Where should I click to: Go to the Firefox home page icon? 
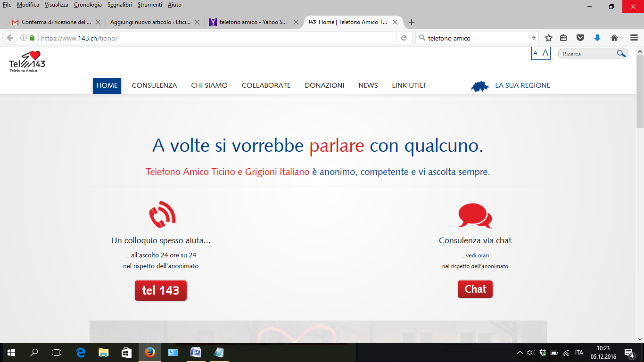click(x=614, y=38)
